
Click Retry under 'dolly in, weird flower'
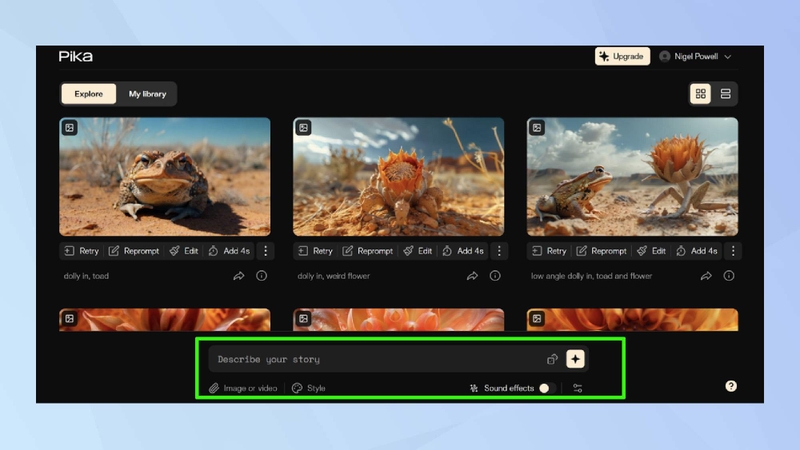coord(315,251)
